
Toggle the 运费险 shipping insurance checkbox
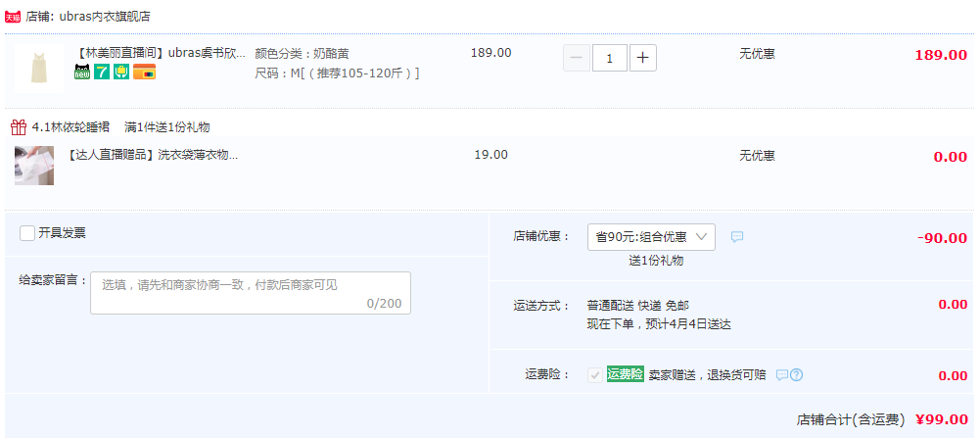[595, 375]
